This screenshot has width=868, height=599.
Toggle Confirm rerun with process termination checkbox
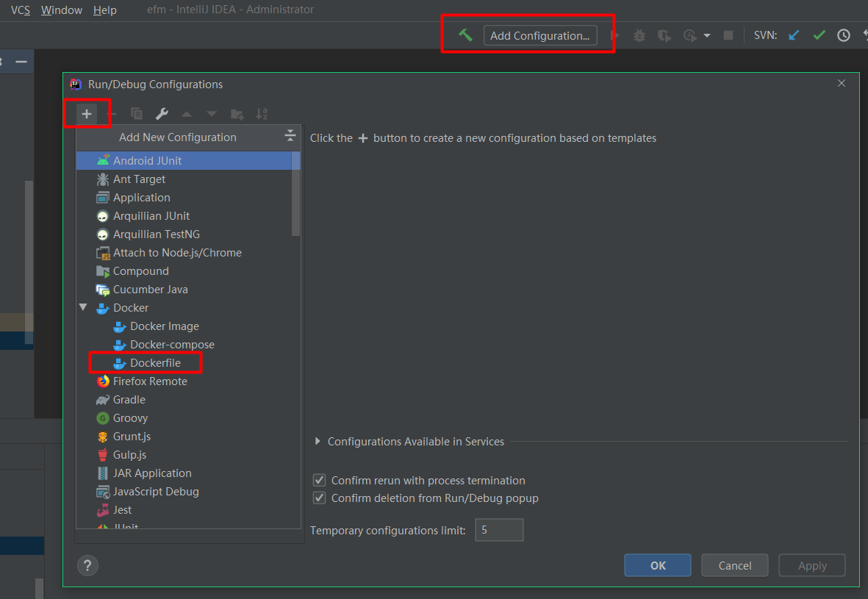point(320,481)
